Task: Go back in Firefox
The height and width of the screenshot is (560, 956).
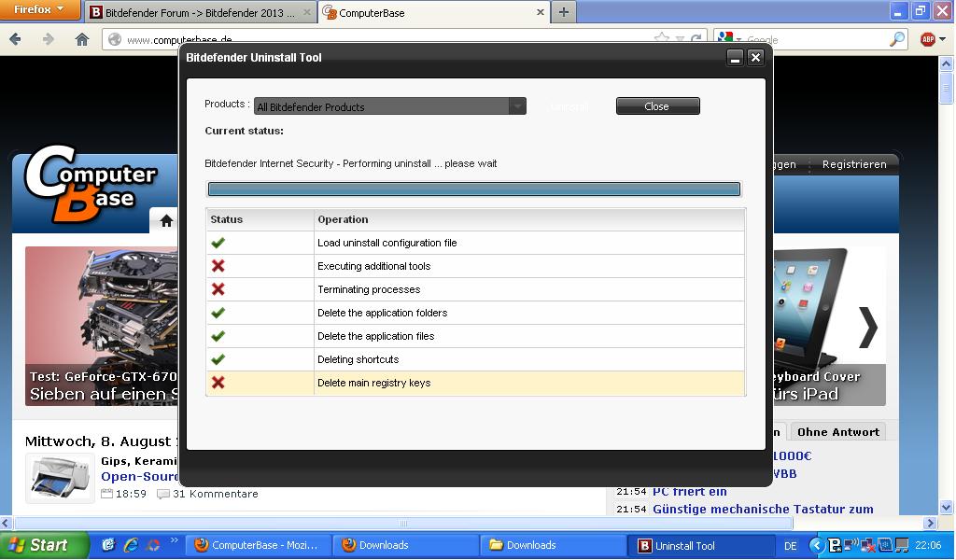Action: (x=16, y=39)
